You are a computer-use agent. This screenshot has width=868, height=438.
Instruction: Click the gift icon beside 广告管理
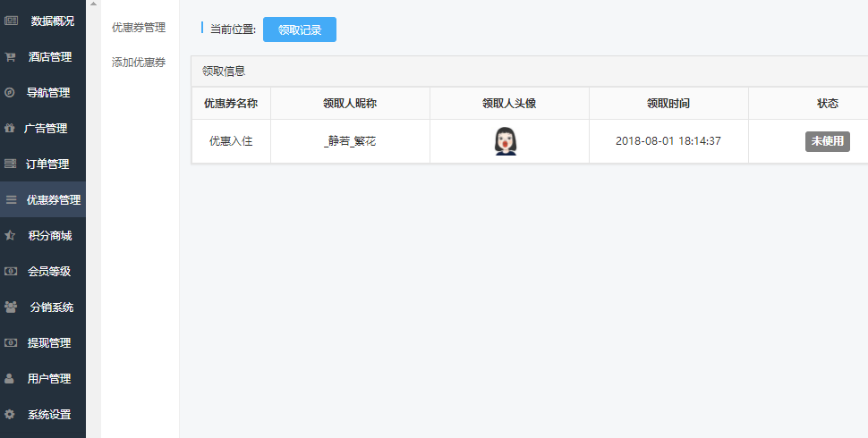point(10,129)
